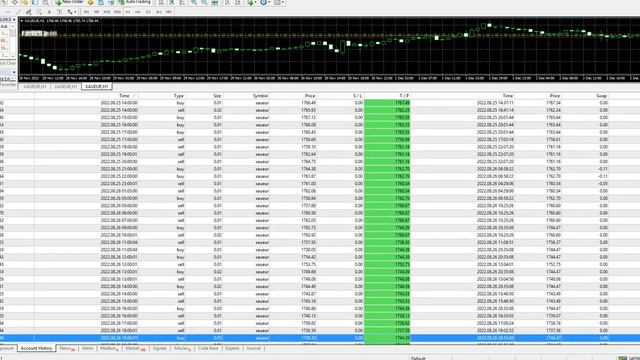Image resolution: width=640 pixels, height=360 pixels.
Task: Open the News terminal tab
Action: [x=67, y=348]
